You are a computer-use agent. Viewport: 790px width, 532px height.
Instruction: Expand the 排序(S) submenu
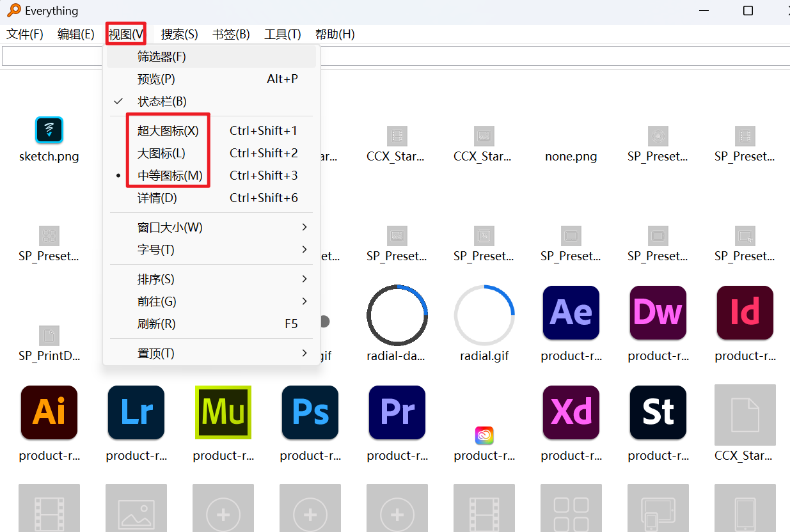tap(211, 279)
